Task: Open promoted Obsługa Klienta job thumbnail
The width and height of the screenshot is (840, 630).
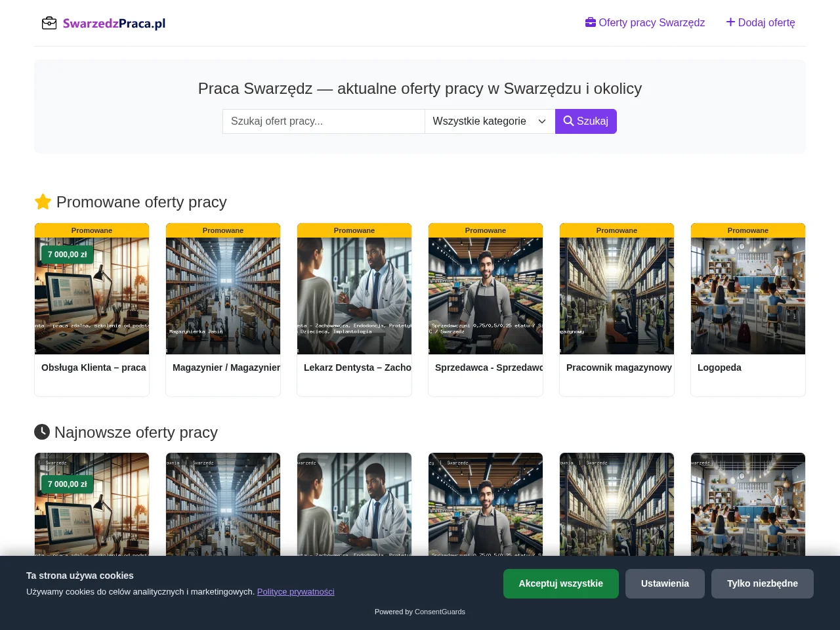Action: (x=92, y=296)
